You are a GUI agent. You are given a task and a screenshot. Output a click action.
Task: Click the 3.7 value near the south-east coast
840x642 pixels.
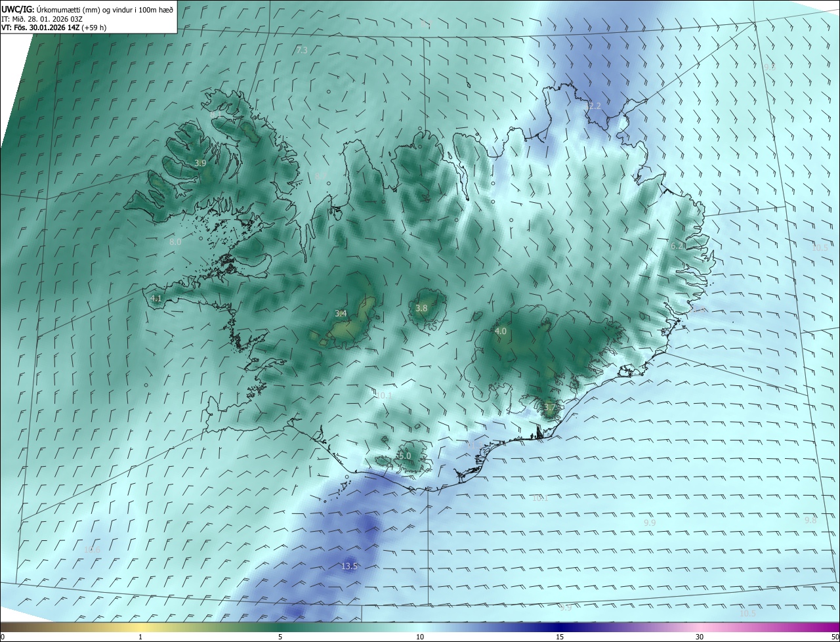[x=549, y=407]
